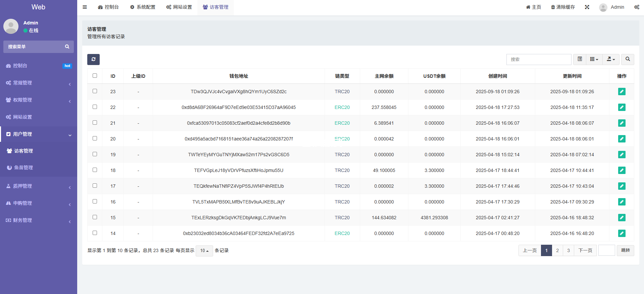This screenshot has height=294, width=644.
Task: Select the checkbox for row ID 18
Action: pyautogui.click(x=95, y=170)
